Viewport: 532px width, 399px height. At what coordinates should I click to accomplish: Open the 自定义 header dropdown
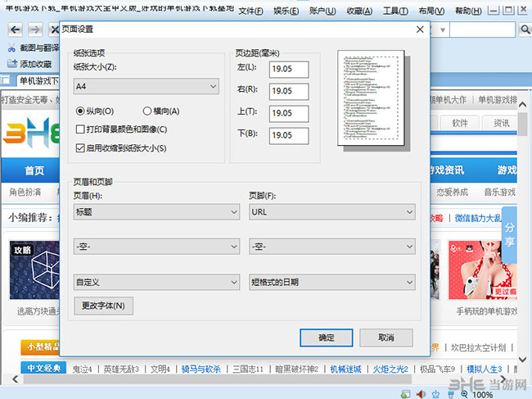click(x=156, y=282)
